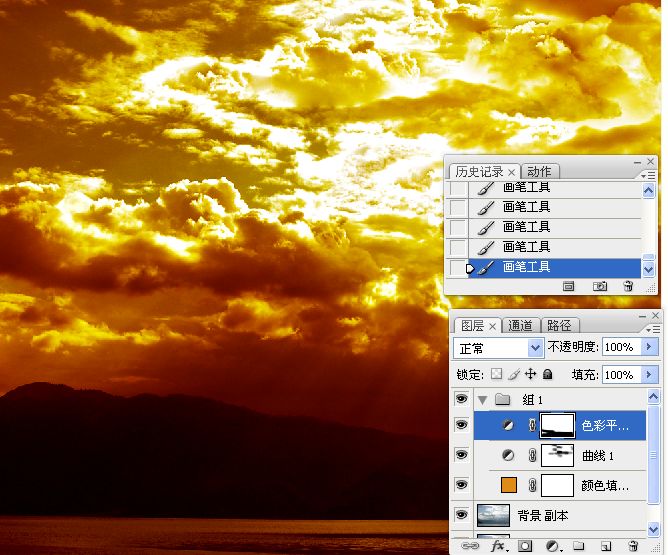Click History panel scroll up arrow
668x555 pixels.
click(x=648, y=190)
